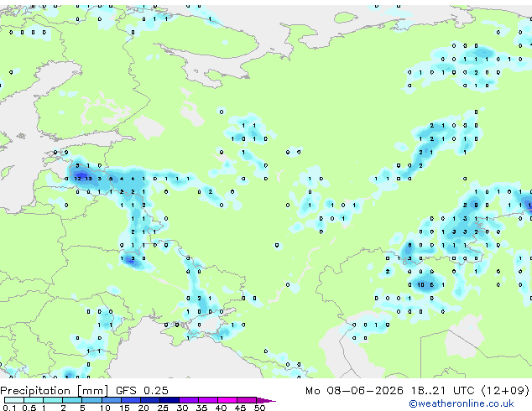Click the purple arrow end of the legend
The image size is (532, 411).
[x=266, y=400]
